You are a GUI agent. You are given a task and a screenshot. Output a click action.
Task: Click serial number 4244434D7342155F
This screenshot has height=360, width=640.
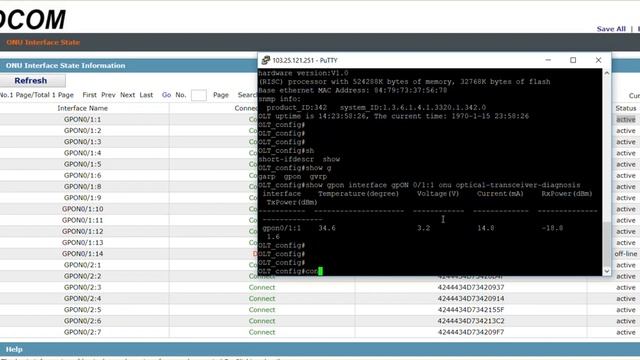point(471,310)
